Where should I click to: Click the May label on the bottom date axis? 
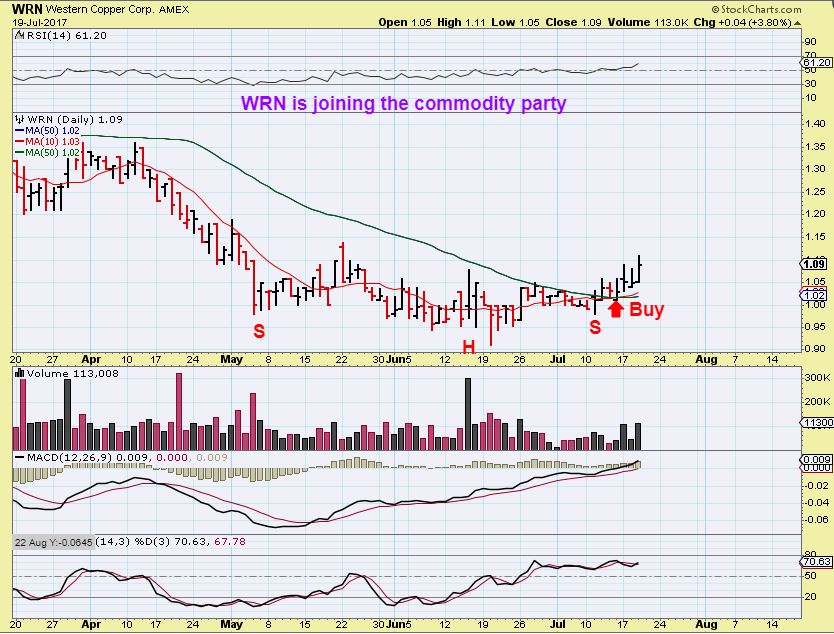click(231, 624)
